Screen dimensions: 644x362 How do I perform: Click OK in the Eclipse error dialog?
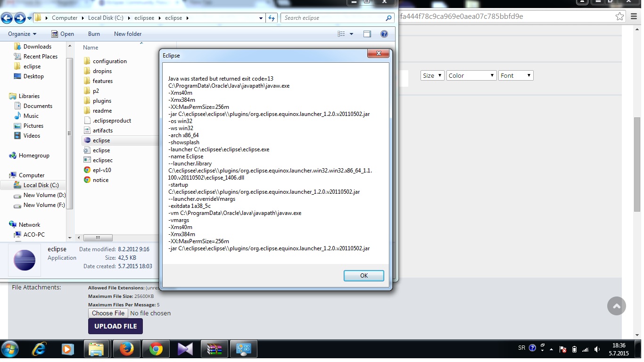[x=363, y=276]
